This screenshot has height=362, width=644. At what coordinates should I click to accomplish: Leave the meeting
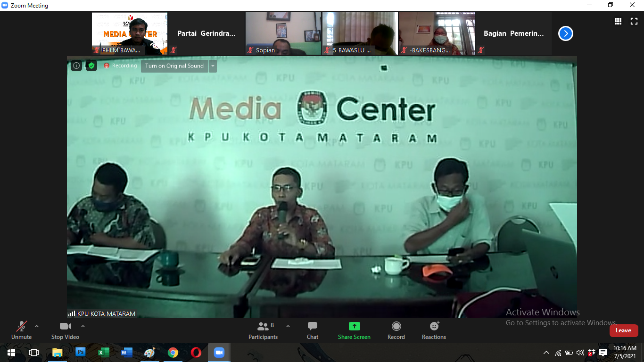pos(623,330)
